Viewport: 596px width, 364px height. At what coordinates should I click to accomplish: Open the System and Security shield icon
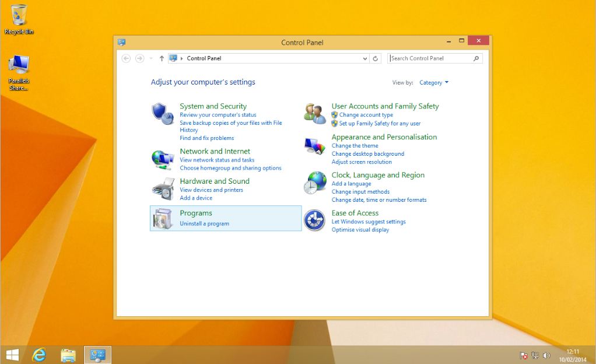[163, 113]
